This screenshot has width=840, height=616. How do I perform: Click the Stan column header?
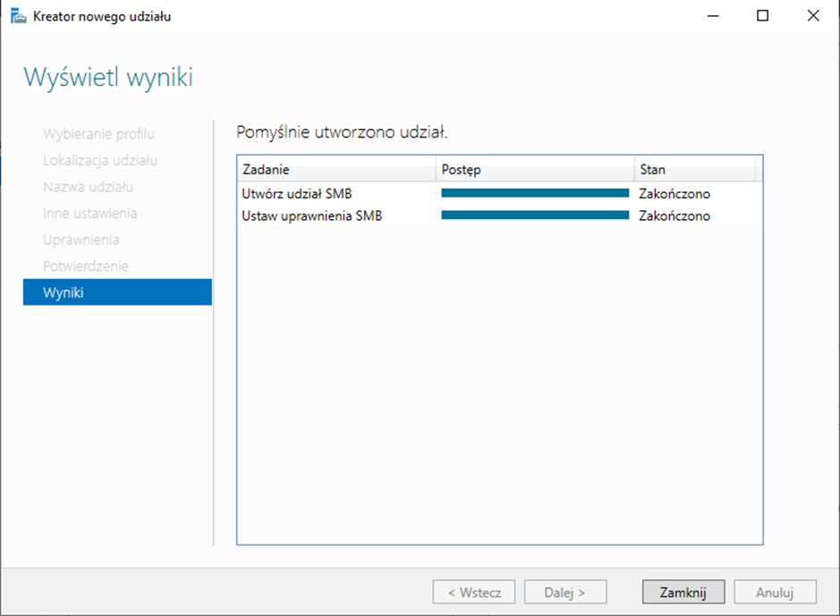click(x=694, y=170)
